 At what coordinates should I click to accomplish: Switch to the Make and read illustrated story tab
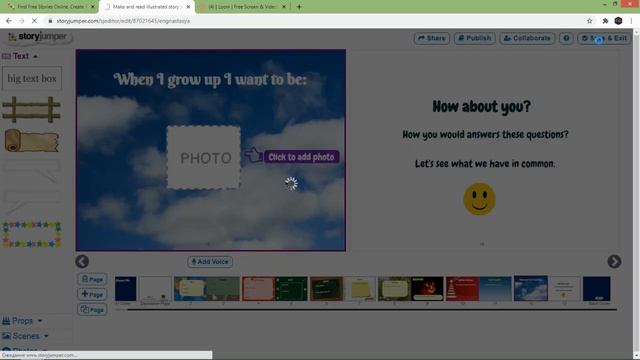pyautogui.click(x=146, y=7)
